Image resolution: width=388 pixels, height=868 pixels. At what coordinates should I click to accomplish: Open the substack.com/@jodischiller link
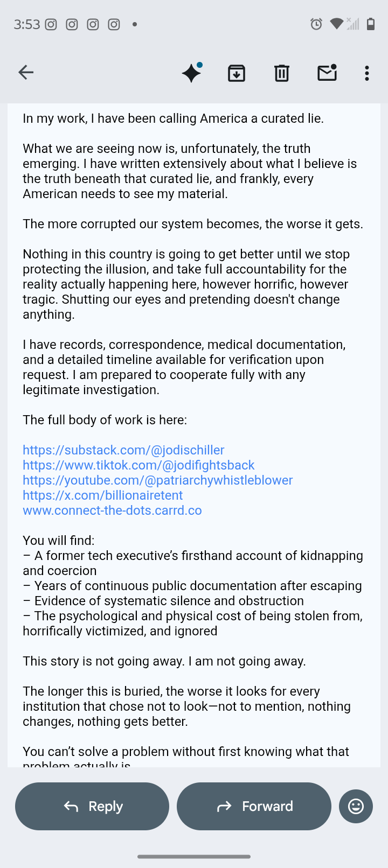[x=123, y=450]
